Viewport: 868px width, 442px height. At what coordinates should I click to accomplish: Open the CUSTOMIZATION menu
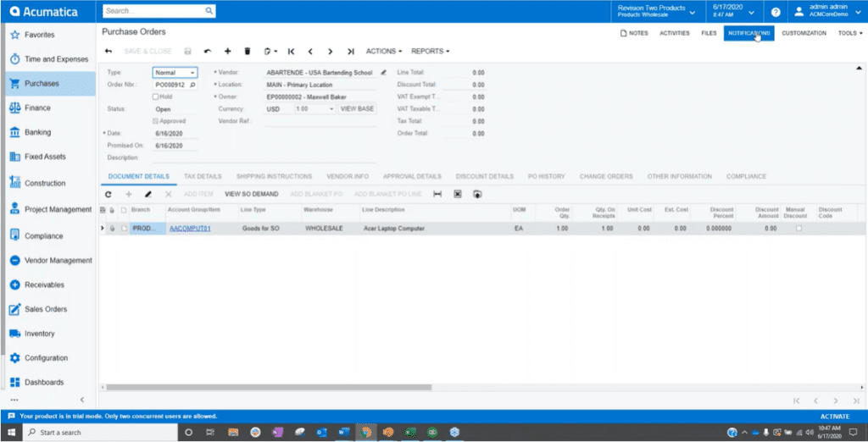[804, 33]
